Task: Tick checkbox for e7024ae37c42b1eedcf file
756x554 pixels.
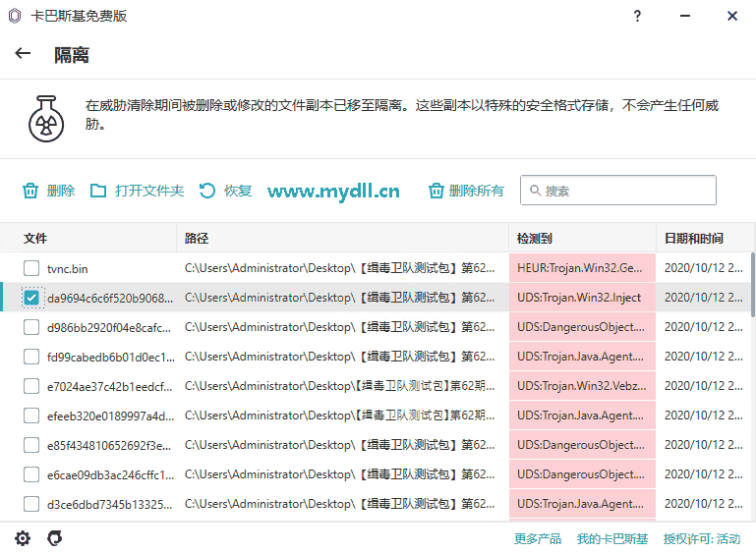Action: click(x=31, y=386)
